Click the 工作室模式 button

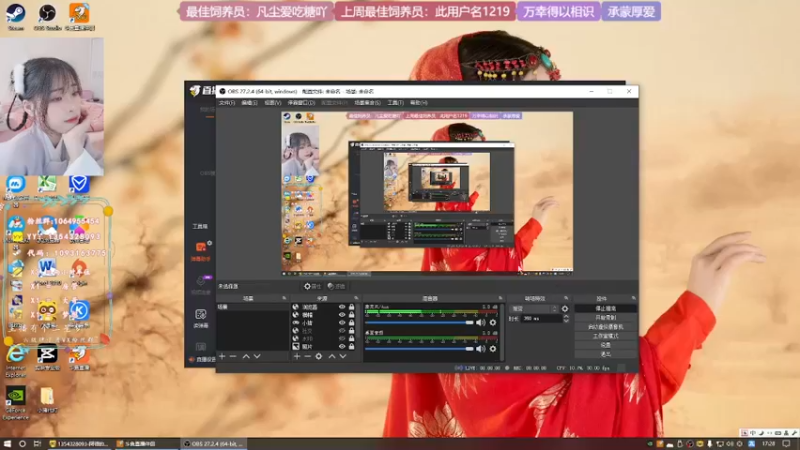[606, 336]
